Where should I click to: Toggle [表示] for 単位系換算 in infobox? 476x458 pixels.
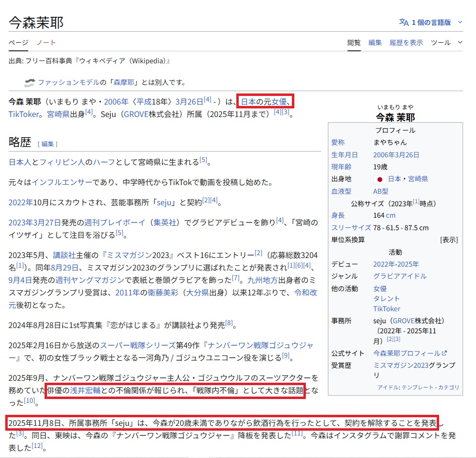[449, 240]
